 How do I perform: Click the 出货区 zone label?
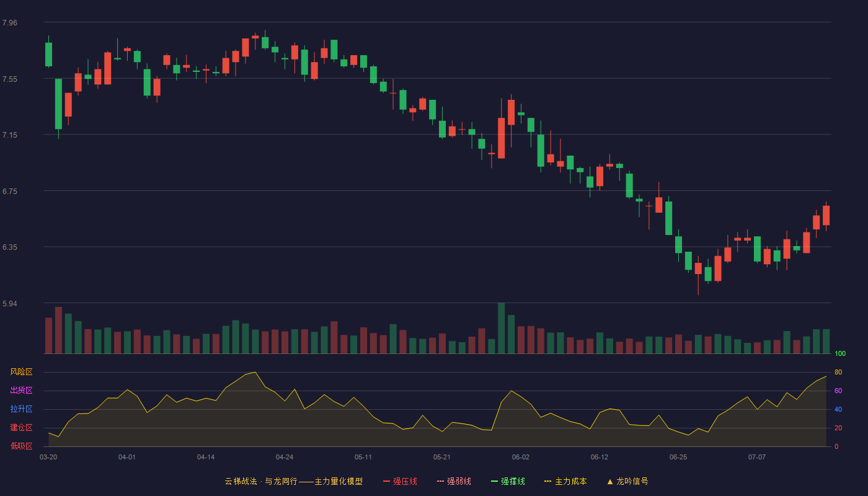[21, 391]
